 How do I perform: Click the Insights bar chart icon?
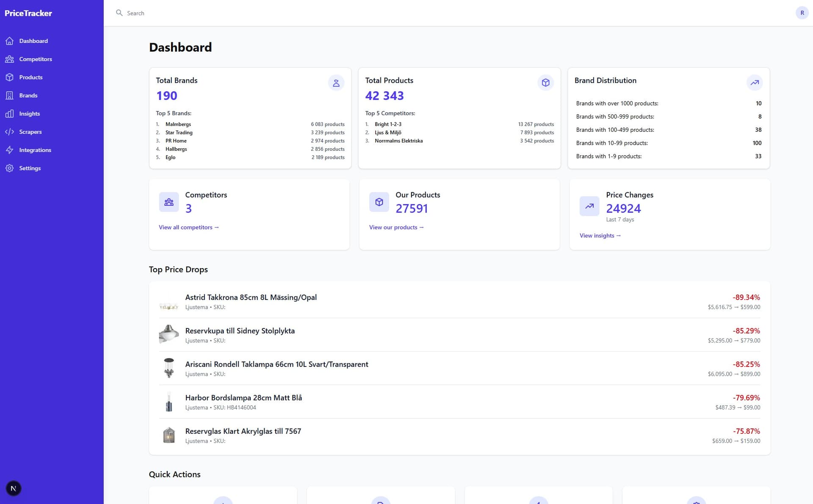tap(9, 114)
